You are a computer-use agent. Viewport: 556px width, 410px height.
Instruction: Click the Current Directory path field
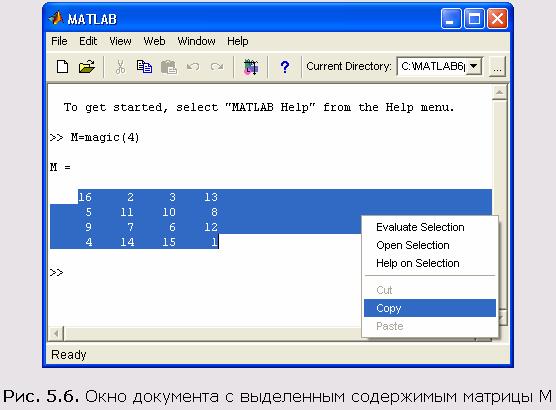point(432,66)
